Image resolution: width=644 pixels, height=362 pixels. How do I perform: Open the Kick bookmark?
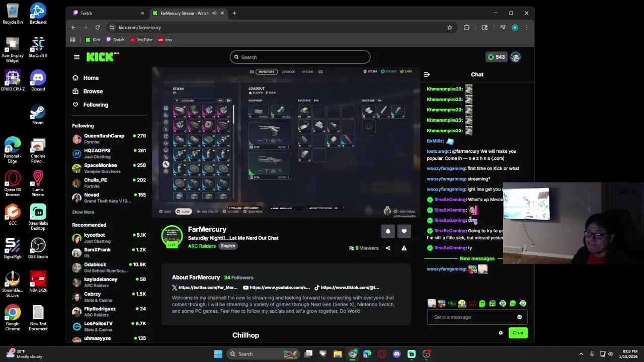click(x=93, y=40)
